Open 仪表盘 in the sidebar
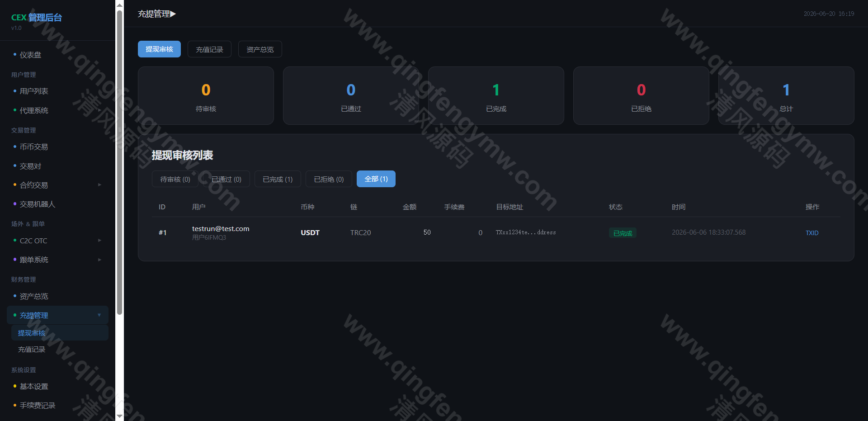Screen dimensions: 868x421 click(x=57, y=55)
